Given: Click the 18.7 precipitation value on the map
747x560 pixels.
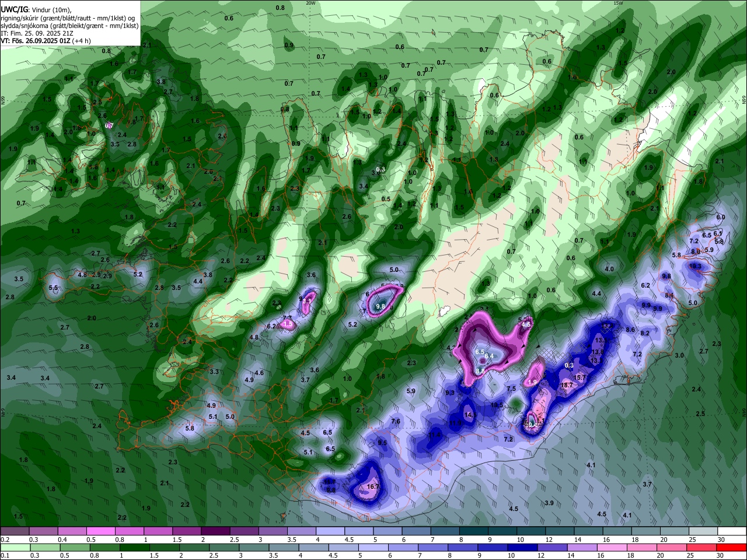Looking at the screenshot, I should click(x=566, y=385).
